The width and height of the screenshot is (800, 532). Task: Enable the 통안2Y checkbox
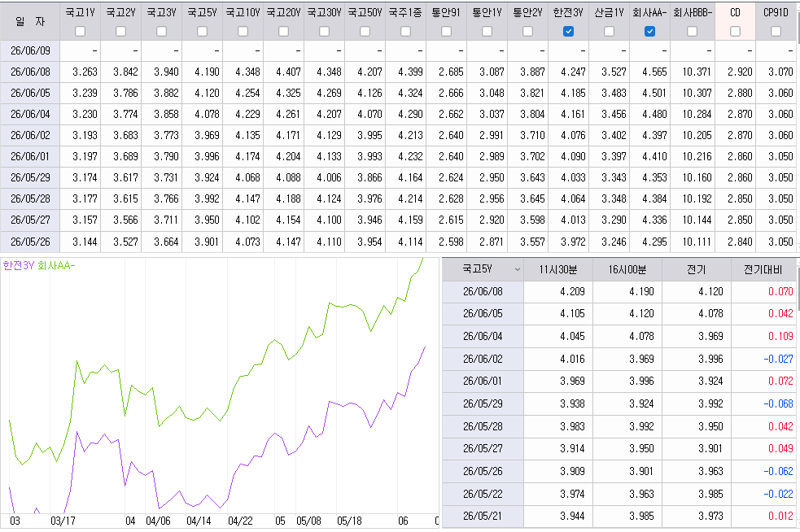(x=528, y=32)
